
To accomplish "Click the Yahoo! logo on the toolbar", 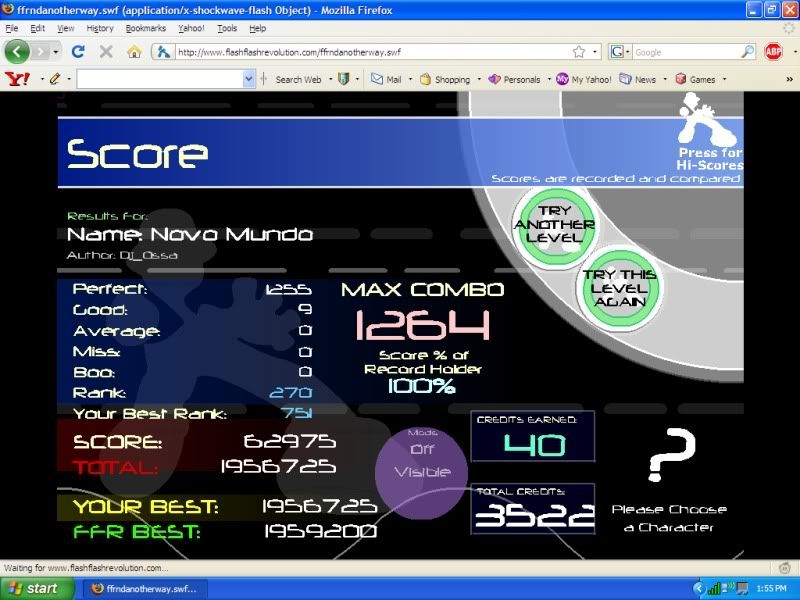I will click(x=17, y=79).
